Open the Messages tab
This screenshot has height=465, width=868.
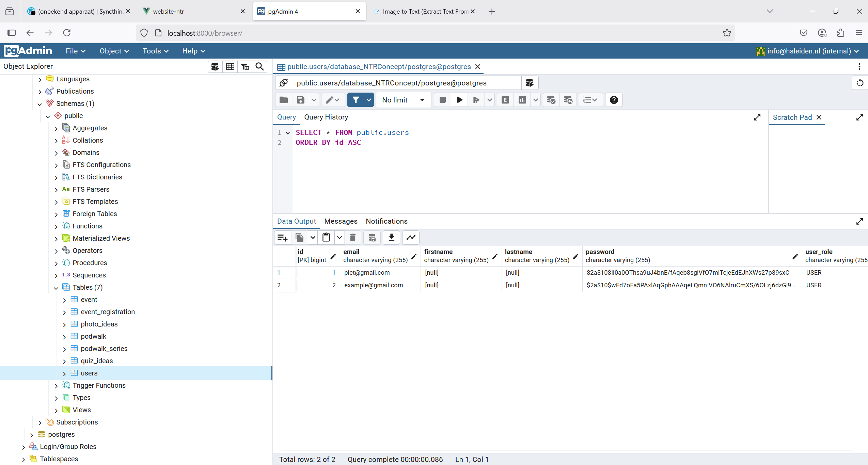pos(341,221)
